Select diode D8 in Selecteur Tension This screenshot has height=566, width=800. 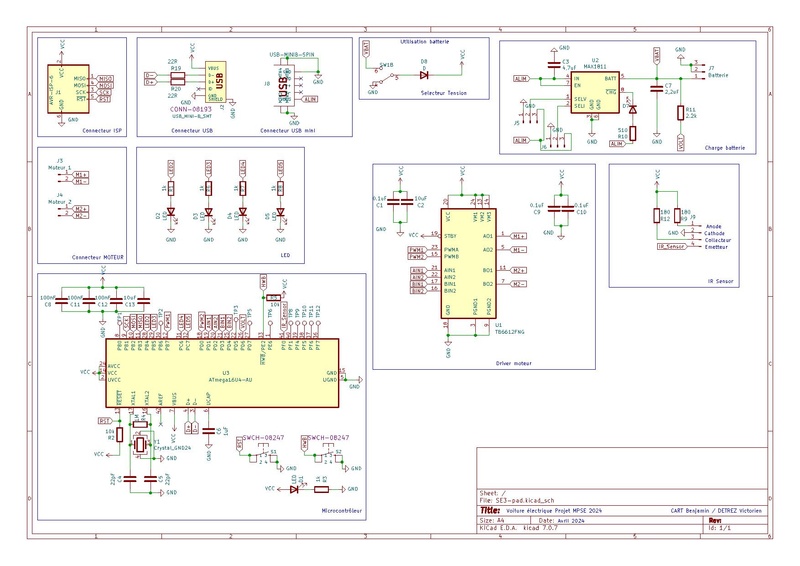pyautogui.click(x=424, y=75)
